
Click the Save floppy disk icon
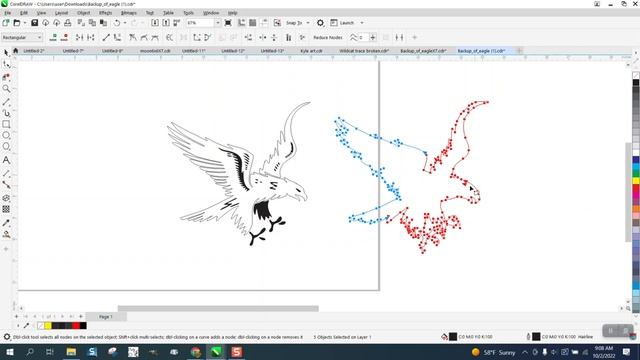pyautogui.click(x=35, y=23)
